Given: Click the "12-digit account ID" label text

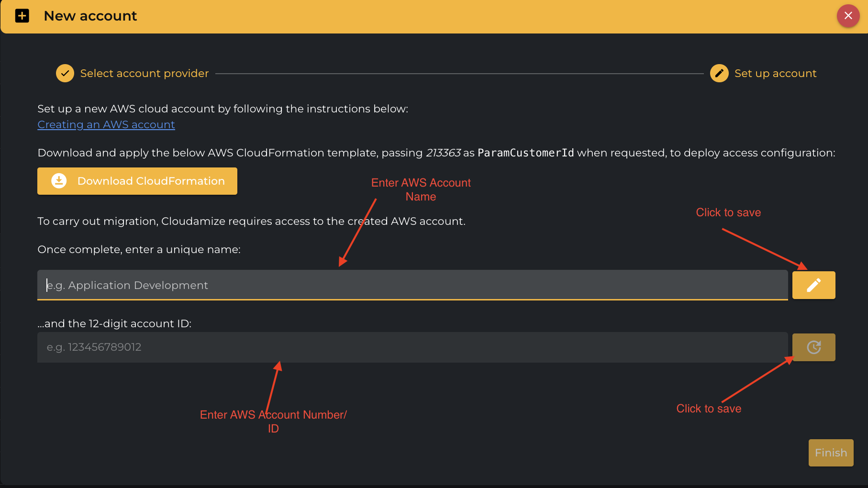Looking at the screenshot, I should 114,324.
